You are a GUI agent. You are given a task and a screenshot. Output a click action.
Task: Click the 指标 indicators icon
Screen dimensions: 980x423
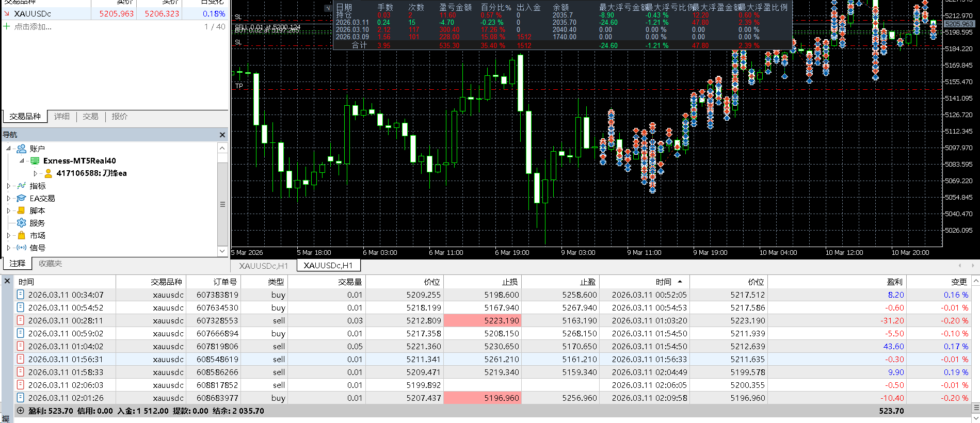(x=22, y=186)
